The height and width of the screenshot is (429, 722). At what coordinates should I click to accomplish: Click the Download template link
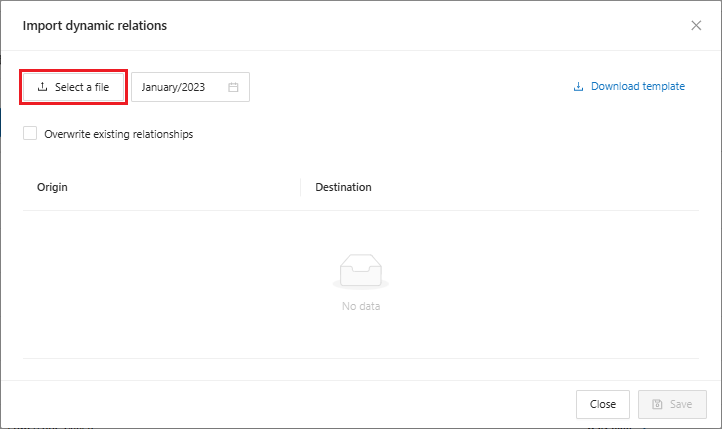click(637, 87)
